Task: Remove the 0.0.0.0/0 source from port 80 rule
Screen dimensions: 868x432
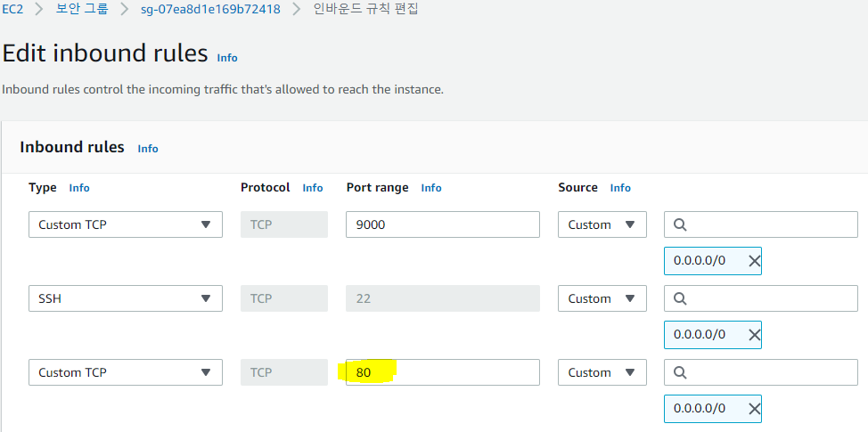Action: coord(754,409)
